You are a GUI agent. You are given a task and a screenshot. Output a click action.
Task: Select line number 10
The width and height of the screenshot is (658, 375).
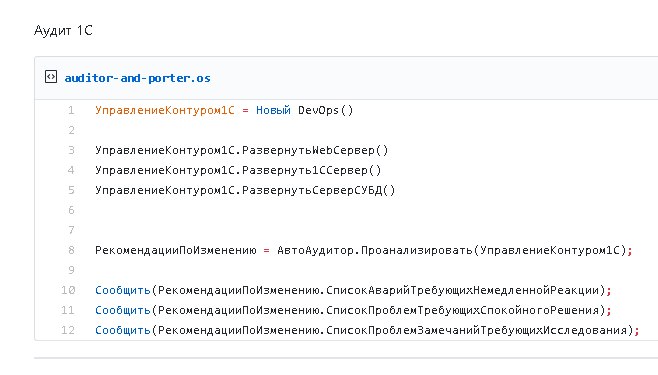(68, 290)
